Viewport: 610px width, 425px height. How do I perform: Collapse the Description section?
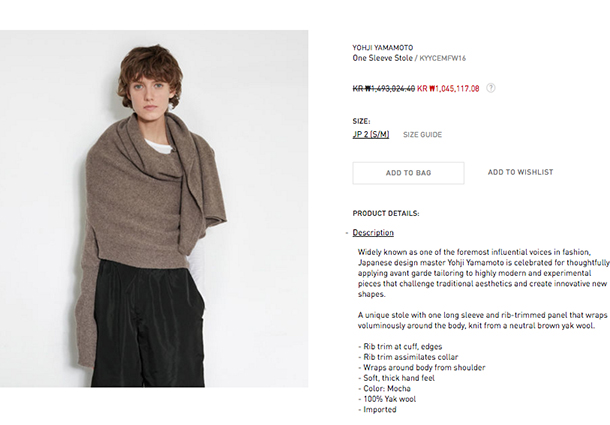click(373, 232)
